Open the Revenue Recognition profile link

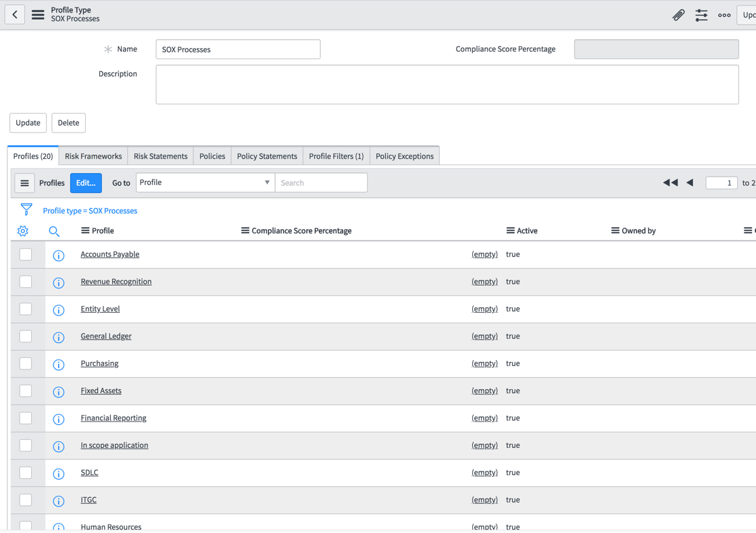pyautogui.click(x=116, y=282)
